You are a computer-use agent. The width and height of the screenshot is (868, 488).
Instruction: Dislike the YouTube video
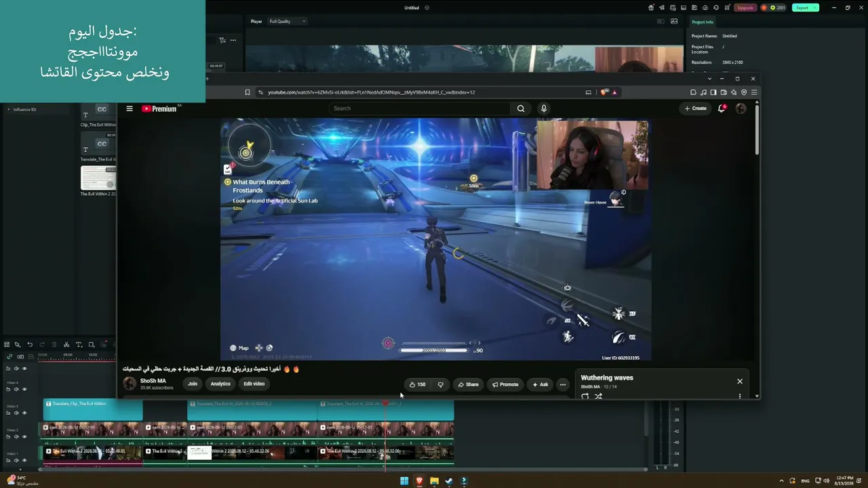(441, 384)
